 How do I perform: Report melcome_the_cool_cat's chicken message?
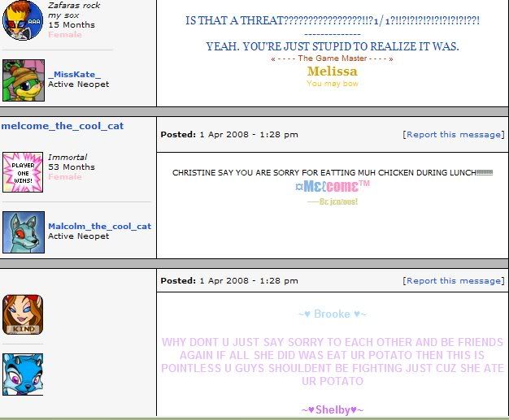click(x=453, y=134)
